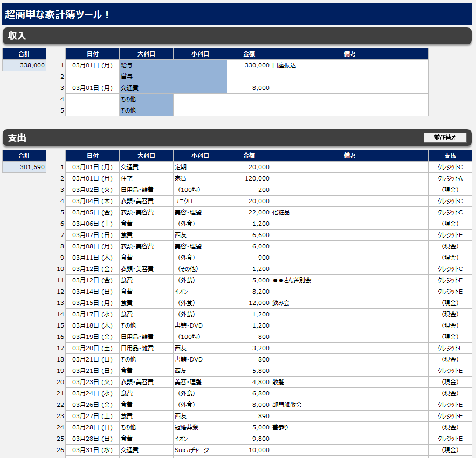Screen dimensions: 476x458
Task: Select the 03月27日 (土) date cell
Action: [92, 416]
